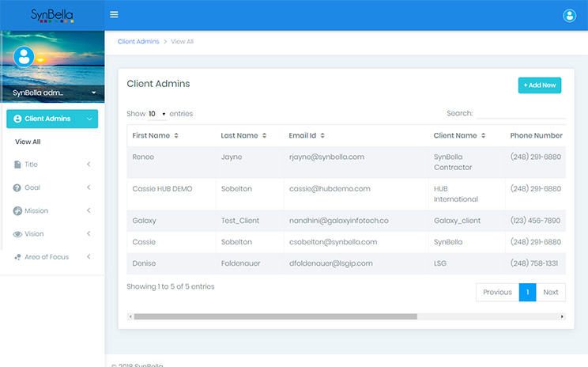This screenshot has height=367, width=588.
Task: Click the Goal question mark icon
Action: coord(17,187)
